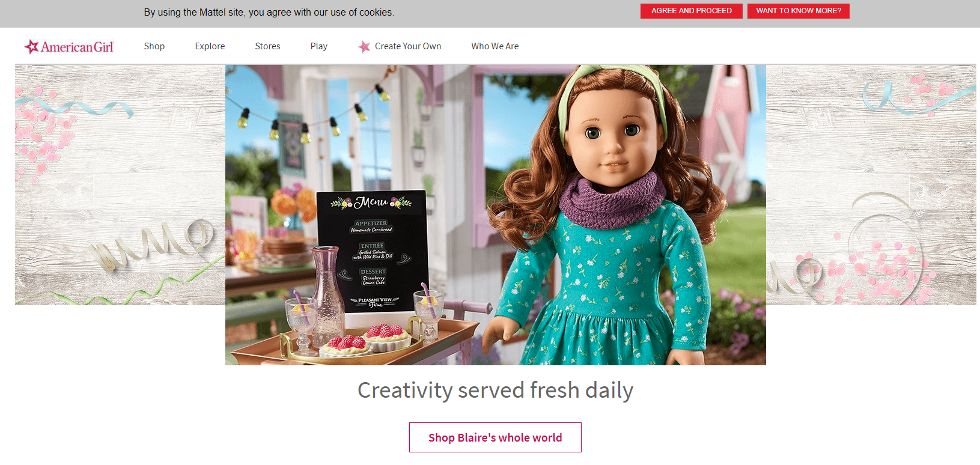Go to the Stores menu item
The width and height of the screenshot is (980, 465).
[x=267, y=46]
